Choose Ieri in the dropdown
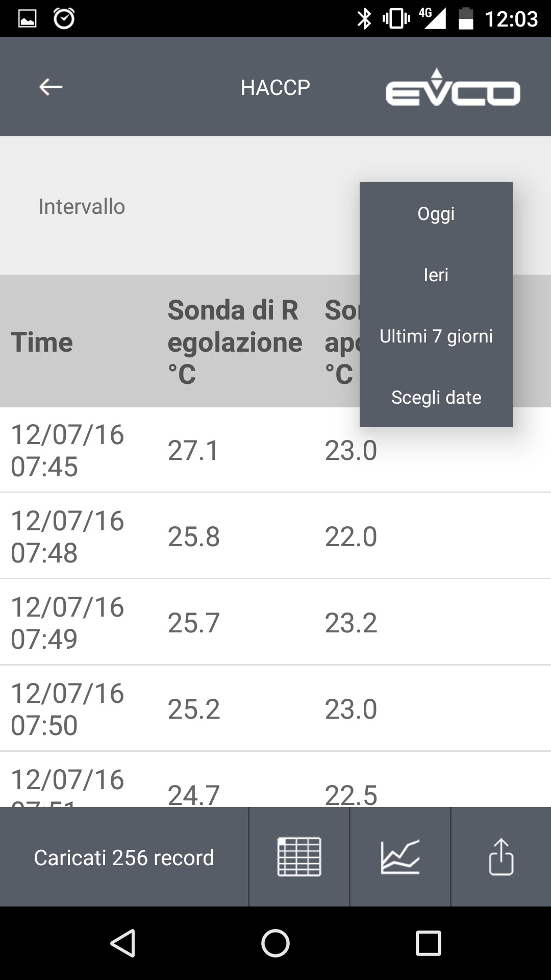Image resolution: width=551 pixels, height=980 pixels. point(436,275)
